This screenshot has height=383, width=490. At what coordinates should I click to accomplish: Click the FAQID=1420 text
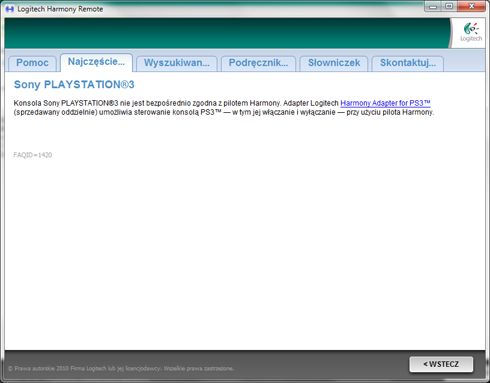point(33,155)
